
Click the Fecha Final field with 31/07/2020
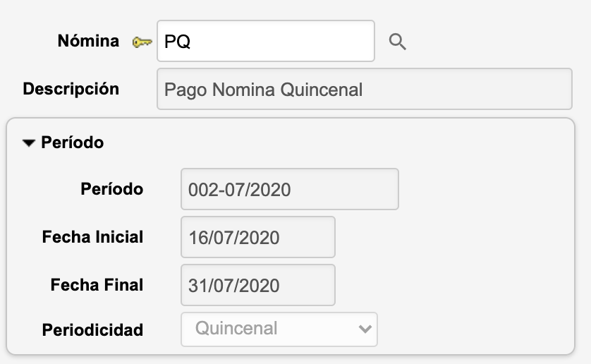tap(257, 285)
